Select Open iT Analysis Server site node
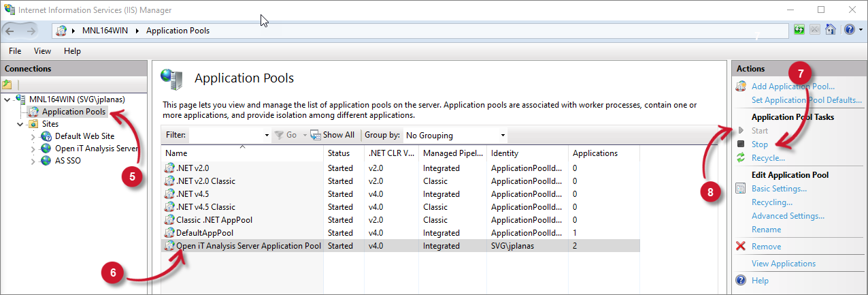The width and height of the screenshot is (868, 295). (97, 149)
